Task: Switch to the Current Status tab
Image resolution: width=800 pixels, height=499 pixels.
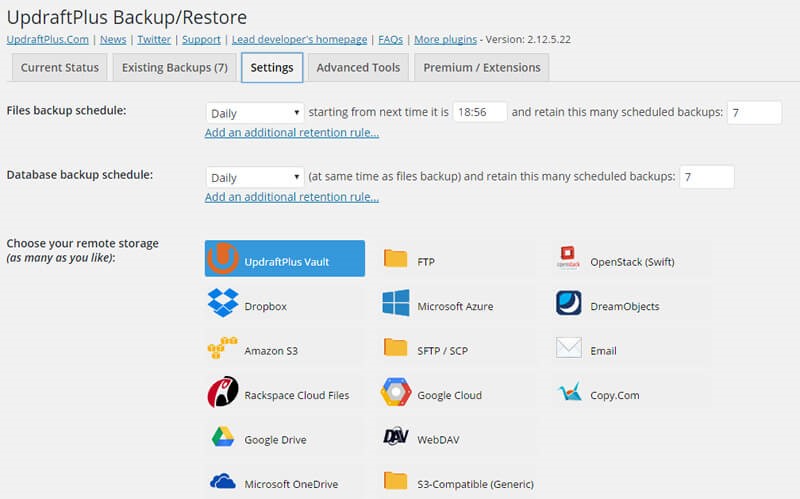Action: click(x=60, y=68)
